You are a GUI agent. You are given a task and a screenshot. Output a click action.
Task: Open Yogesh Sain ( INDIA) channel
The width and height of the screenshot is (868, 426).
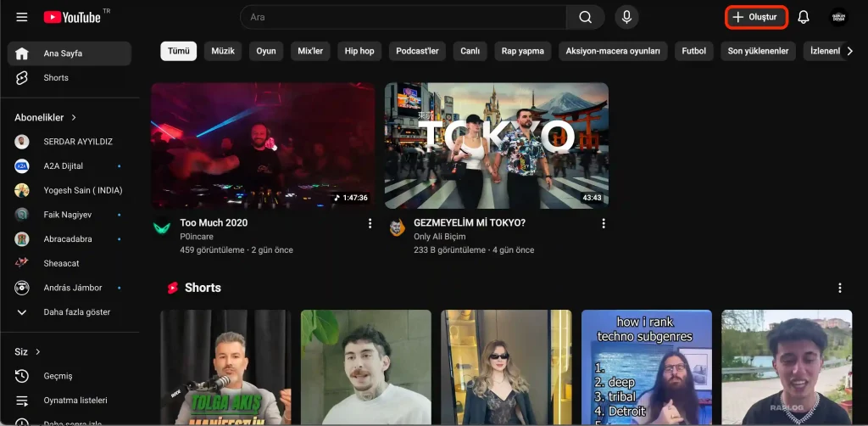pyautogui.click(x=70, y=191)
